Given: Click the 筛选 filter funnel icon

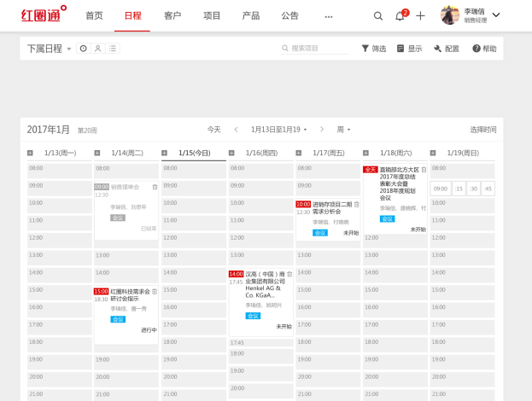Looking at the screenshot, I should point(365,49).
